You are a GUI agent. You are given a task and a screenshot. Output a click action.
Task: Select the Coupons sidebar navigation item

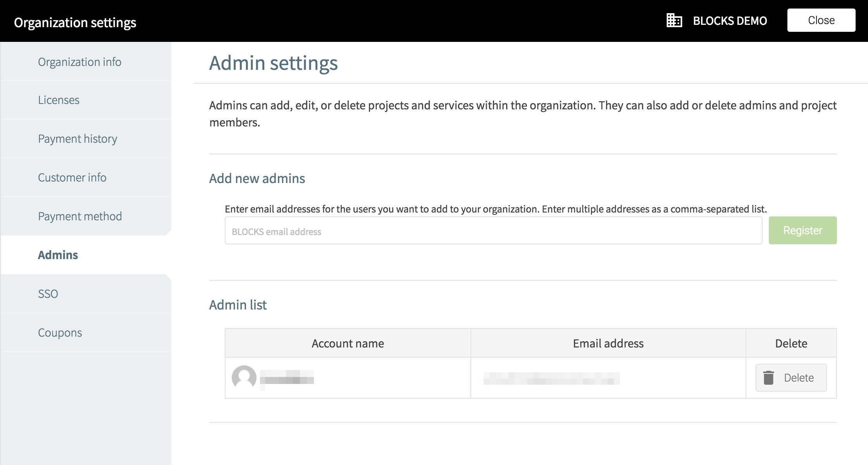[60, 332]
